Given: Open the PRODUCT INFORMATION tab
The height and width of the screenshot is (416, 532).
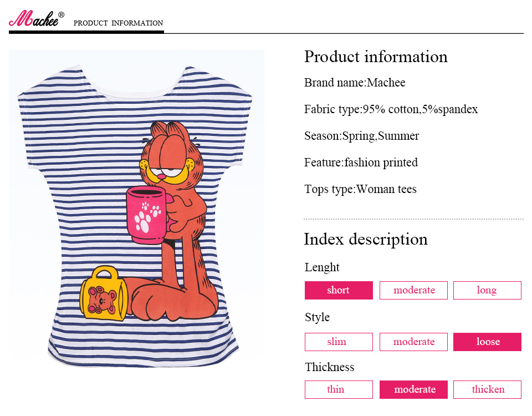Looking at the screenshot, I should pos(118,23).
